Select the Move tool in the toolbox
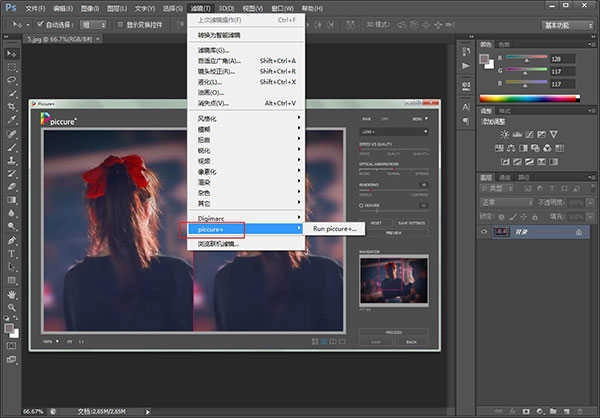 point(12,52)
